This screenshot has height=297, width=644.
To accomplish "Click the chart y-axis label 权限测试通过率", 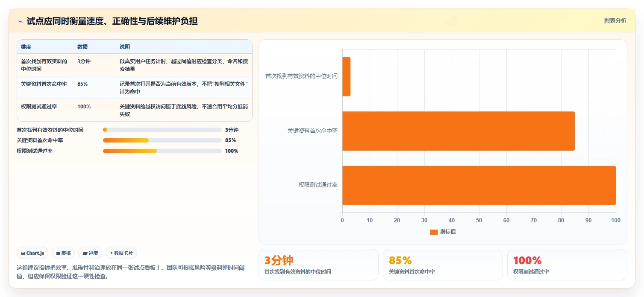I will pyautogui.click(x=318, y=185).
